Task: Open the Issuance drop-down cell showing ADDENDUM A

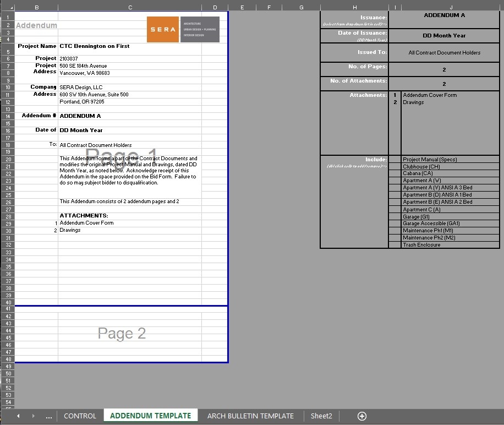Action: pos(444,20)
